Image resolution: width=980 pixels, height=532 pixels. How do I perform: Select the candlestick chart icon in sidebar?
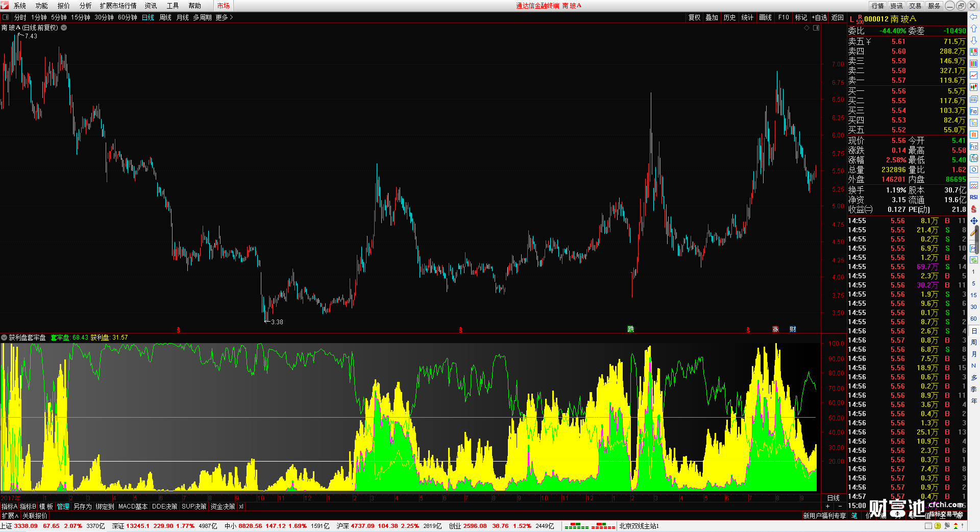(x=974, y=87)
